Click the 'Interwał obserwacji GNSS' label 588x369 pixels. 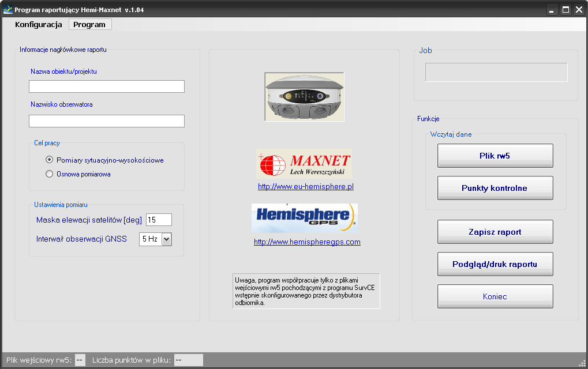81,239
